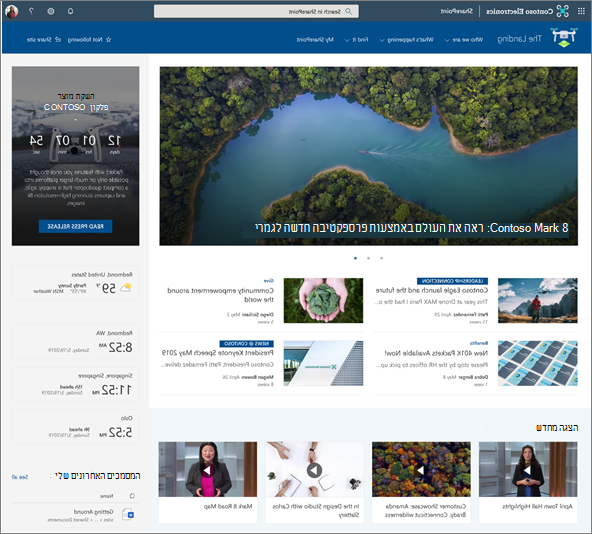Play the Mark 8 Road Map video

click(x=207, y=470)
